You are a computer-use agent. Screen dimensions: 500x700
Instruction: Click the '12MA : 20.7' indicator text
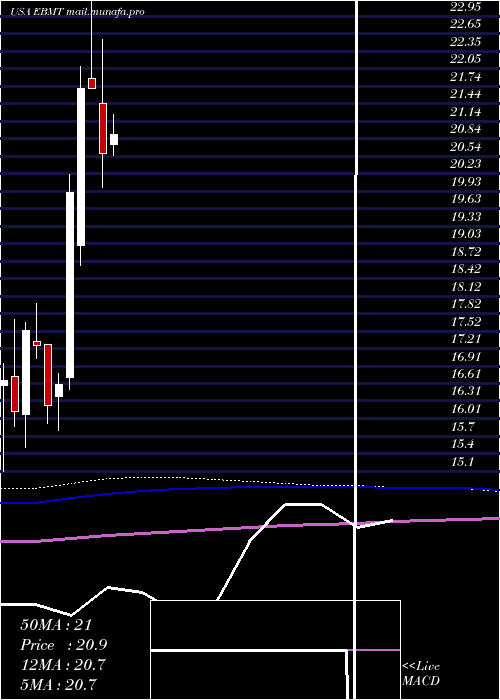pos(63,665)
